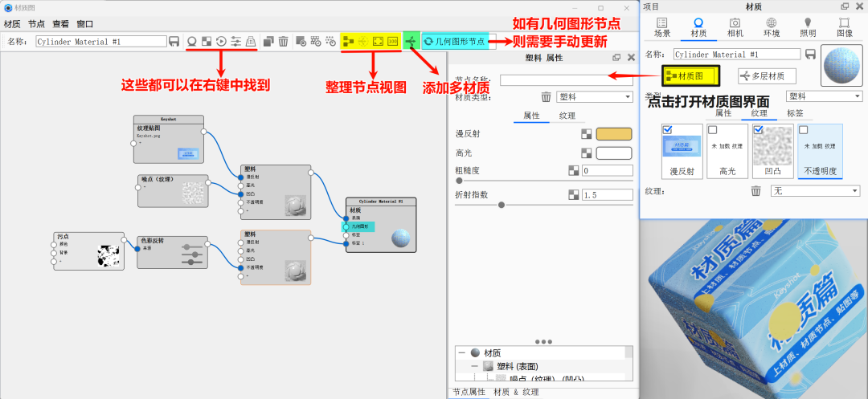The height and width of the screenshot is (399, 868).
Task: Open 环境 tab in project panel
Action: pos(771,27)
